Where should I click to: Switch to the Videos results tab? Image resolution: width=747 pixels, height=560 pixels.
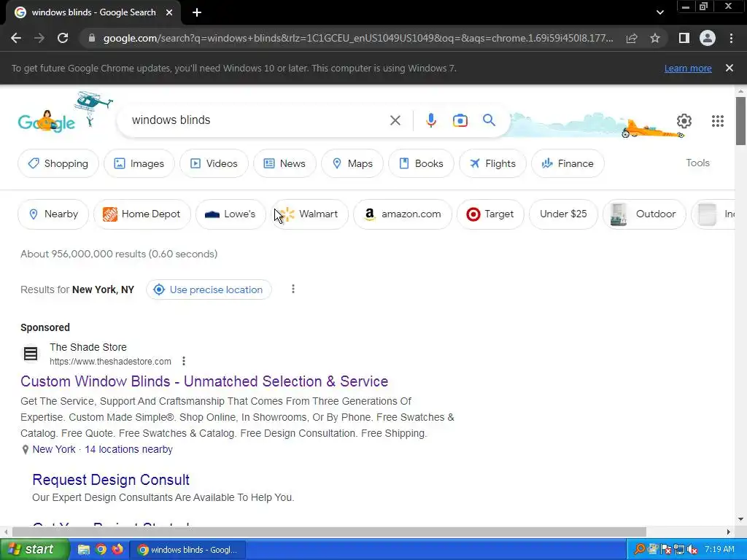(x=214, y=163)
